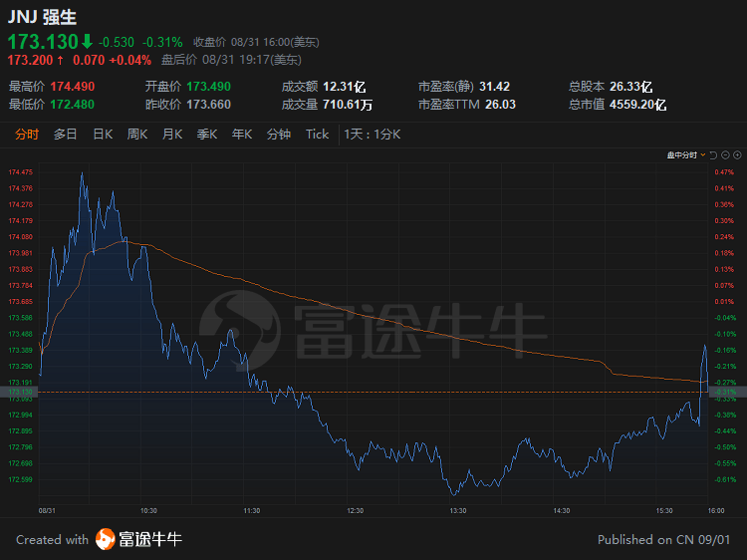Click the after-hours price 173.200
Screen dimensions: 747x560
pos(30,60)
